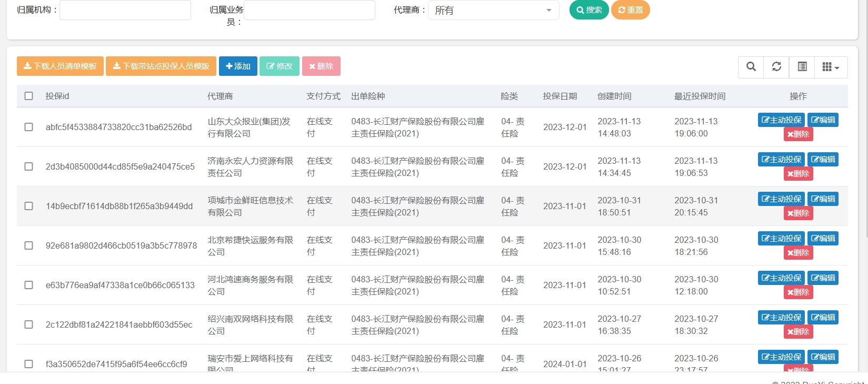Click the 出单险种 column header
This screenshot has height=384, width=868.
click(368, 96)
